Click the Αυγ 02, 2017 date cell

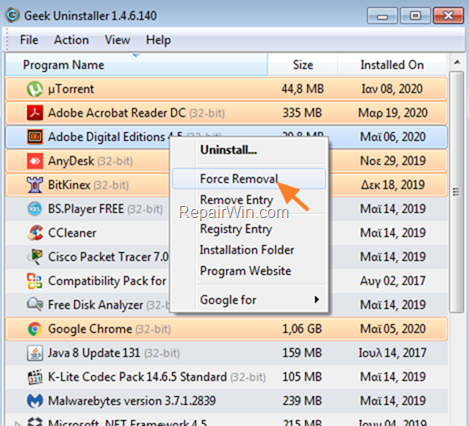[x=393, y=281]
